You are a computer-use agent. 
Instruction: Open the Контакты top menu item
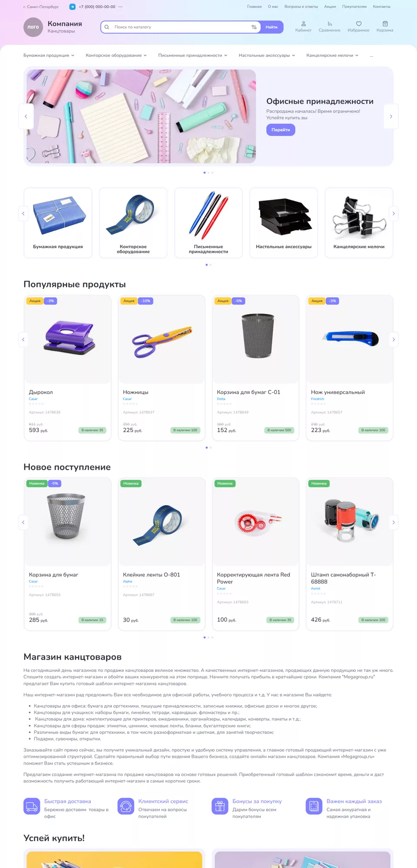coord(381,7)
